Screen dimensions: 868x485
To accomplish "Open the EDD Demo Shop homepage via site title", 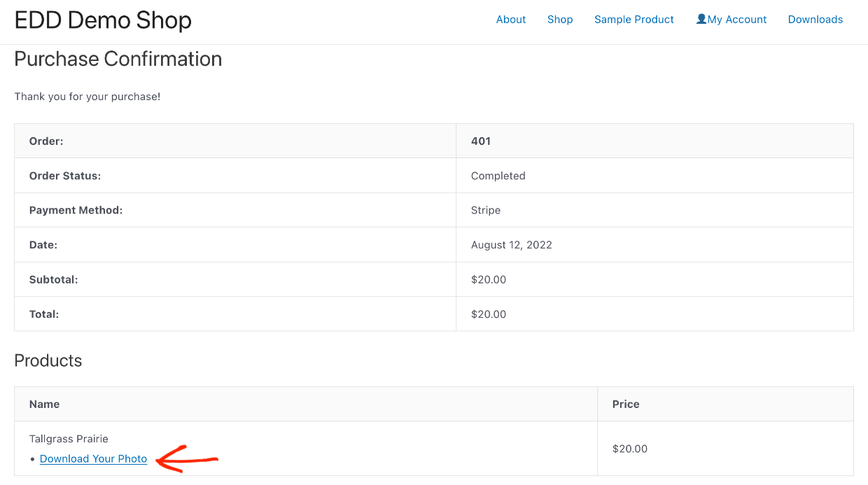I will [x=102, y=20].
